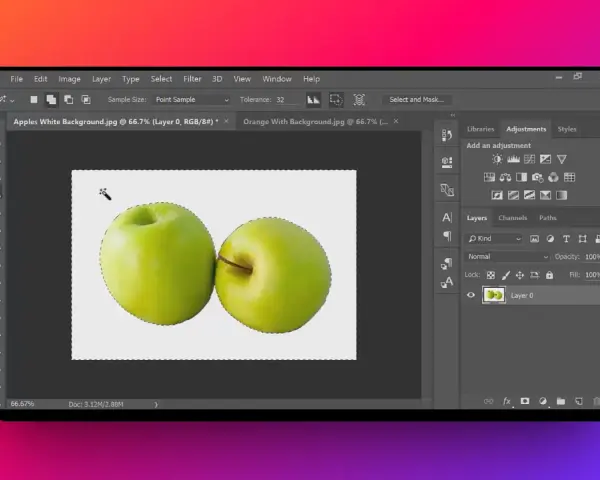Add a Posterize adjustment
This screenshot has width=600, height=480.
click(513, 195)
